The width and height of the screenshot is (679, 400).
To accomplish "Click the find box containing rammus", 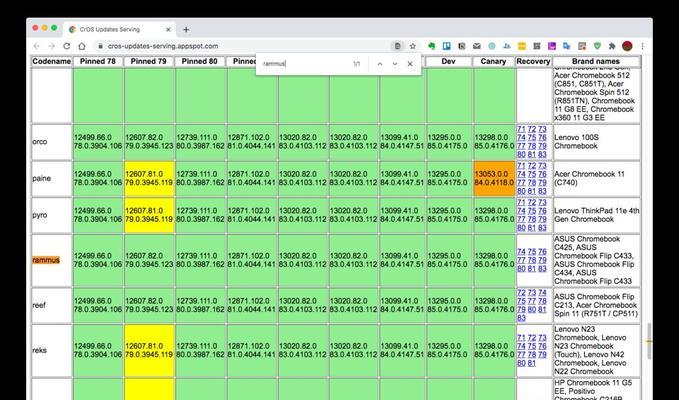I will (303, 64).
